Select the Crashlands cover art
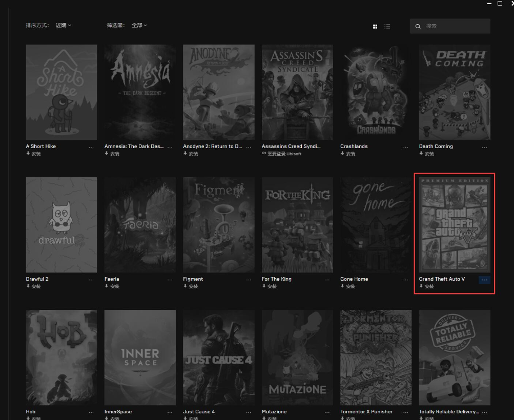The height and width of the screenshot is (420, 514). click(376, 92)
